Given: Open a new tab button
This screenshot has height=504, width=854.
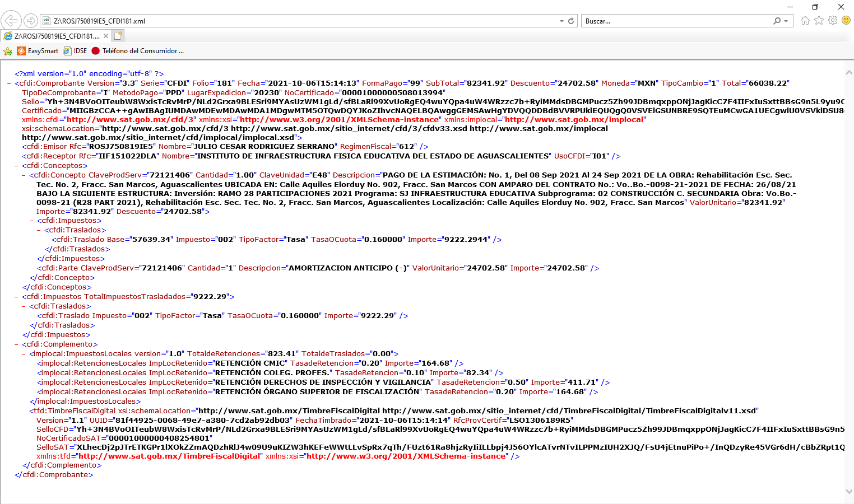Looking at the screenshot, I should pyautogui.click(x=118, y=36).
